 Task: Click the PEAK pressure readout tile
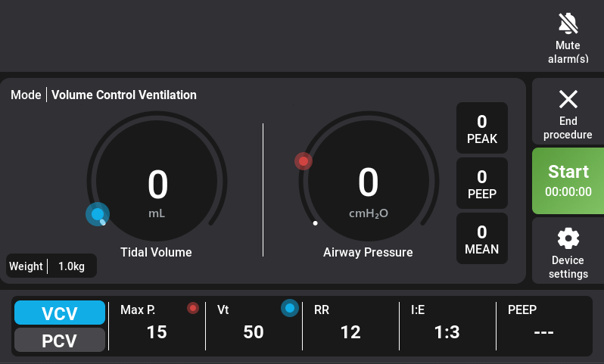tap(481, 129)
